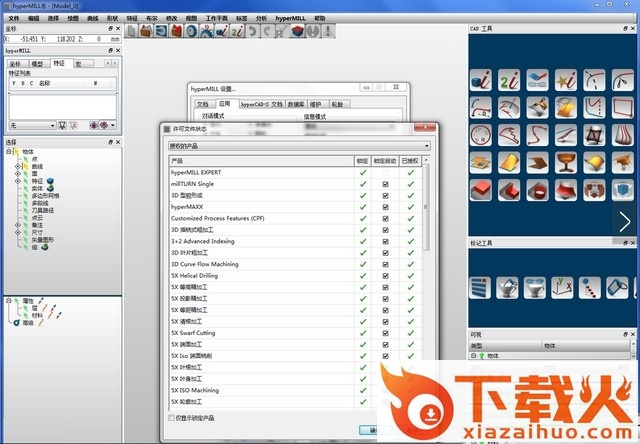This screenshot has width=640, height=444.
Task: Click the dotted points line marker tool
Action: coord(589,288)
